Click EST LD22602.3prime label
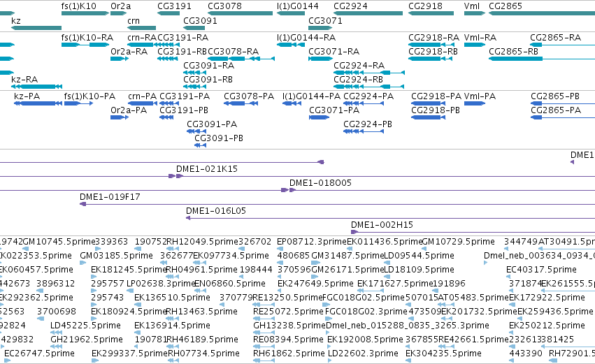The width and height of the screenshot is (595, 364). coord(363,354)
